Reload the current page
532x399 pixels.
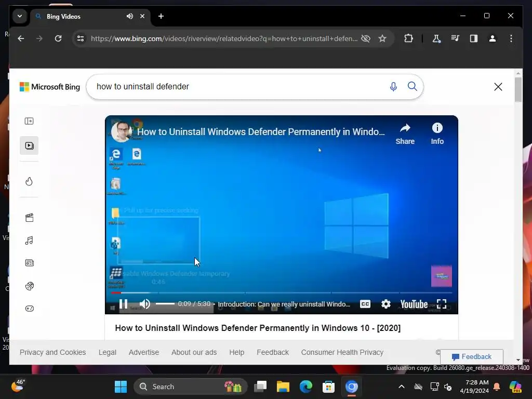pos(58,38)
